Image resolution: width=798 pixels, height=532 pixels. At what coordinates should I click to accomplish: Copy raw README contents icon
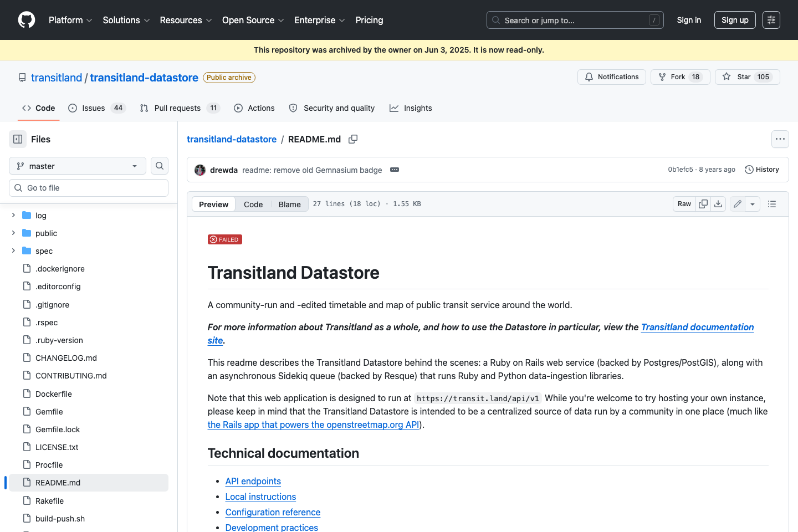tap(703, 204)
